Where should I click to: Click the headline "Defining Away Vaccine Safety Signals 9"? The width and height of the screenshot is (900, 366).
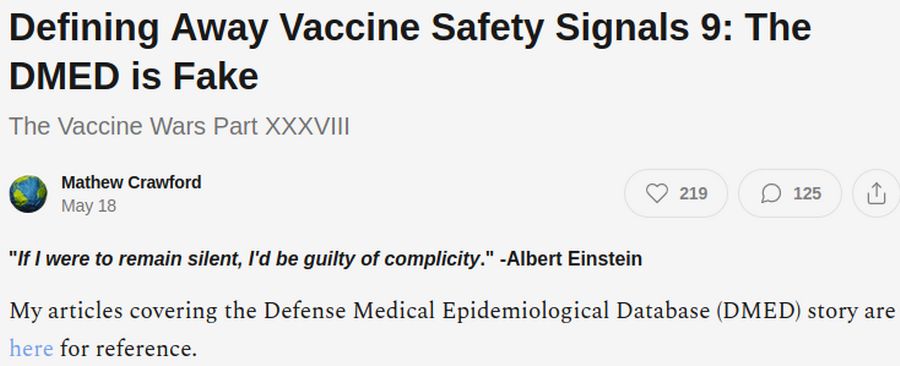coord(362,28)
